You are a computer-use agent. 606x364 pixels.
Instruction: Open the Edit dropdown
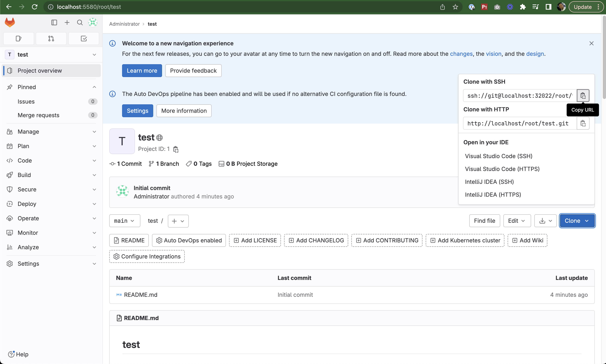pos(517,221)
